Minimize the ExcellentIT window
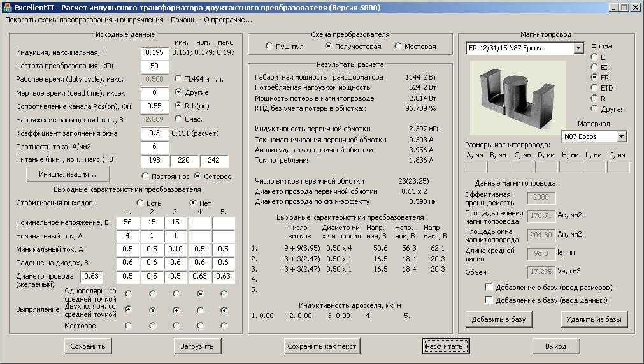 [x=613, y=8]
